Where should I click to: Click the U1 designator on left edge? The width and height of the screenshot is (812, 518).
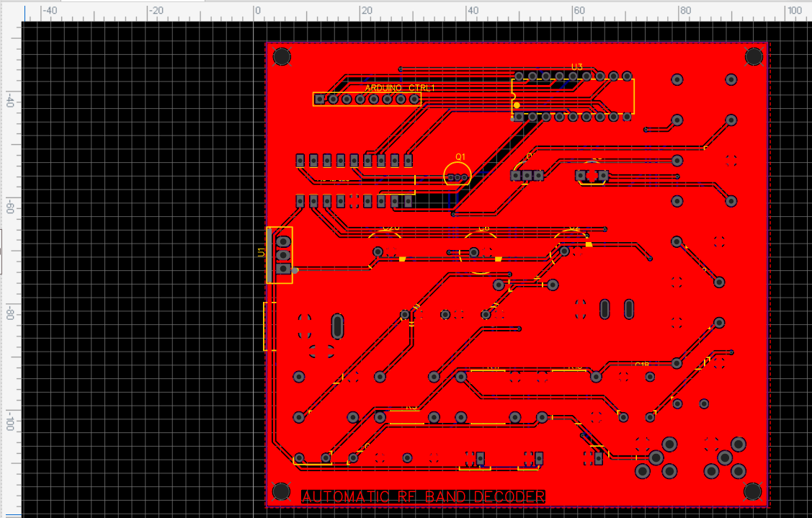click(261, 252)
